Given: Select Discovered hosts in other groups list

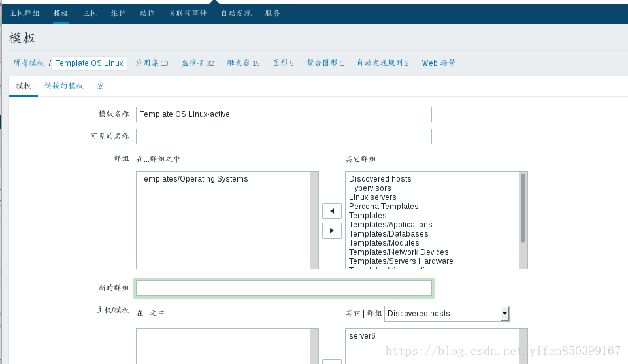Looking at the screenshot, I should tap(380, 179).
